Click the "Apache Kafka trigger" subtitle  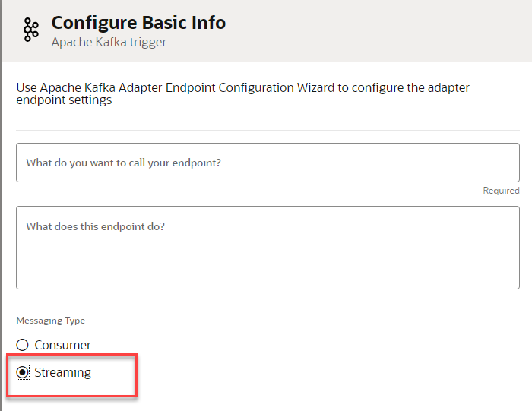[x=109, y=43]
